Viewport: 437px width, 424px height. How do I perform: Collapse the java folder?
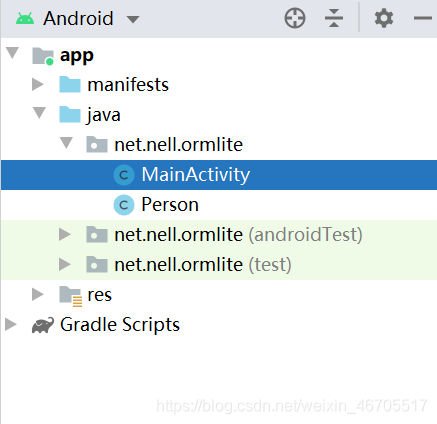pyautogui.click(x=39, y=113)
